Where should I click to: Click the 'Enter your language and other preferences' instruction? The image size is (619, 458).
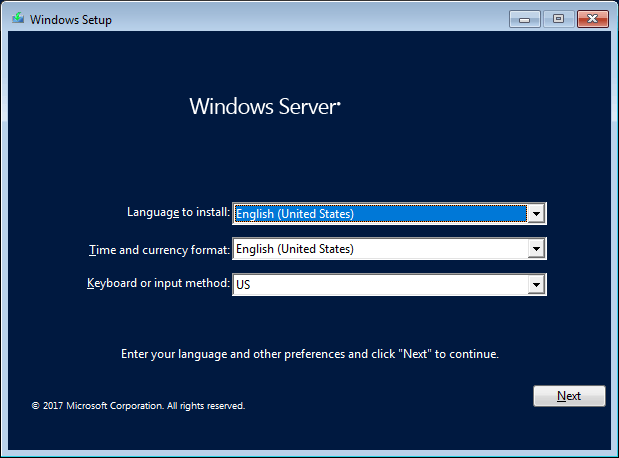[x=310, y=354]
